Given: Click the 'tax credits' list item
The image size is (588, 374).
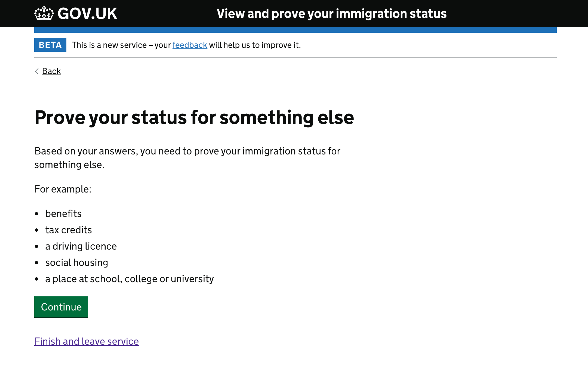Looking at the screenshot, I should (x=69, y=230).
